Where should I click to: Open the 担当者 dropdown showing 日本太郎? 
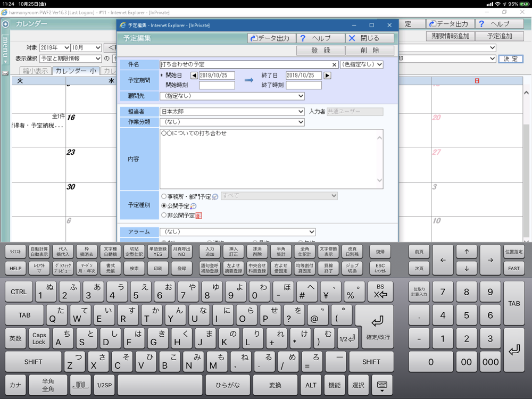pyautogui.click(x=232, y=112)
